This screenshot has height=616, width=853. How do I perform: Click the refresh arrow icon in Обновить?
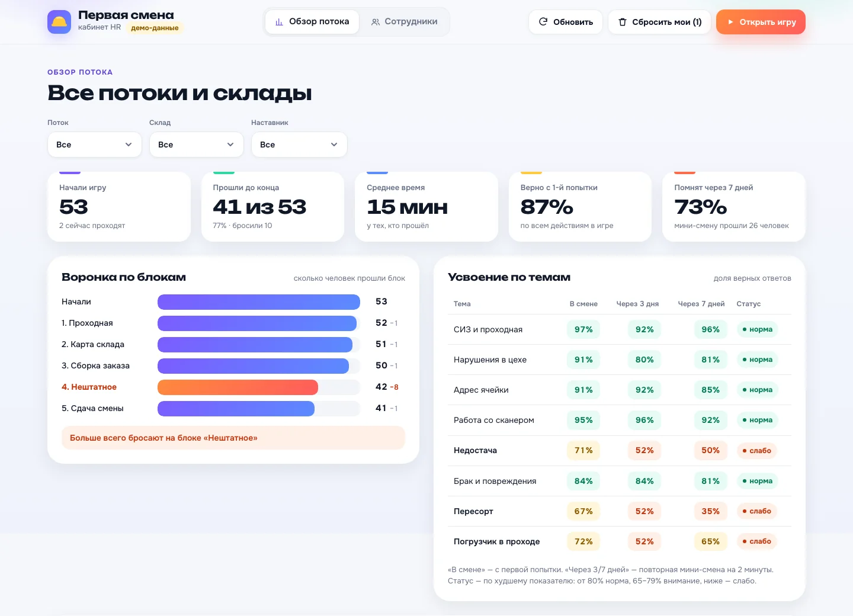tap(543, 22)
